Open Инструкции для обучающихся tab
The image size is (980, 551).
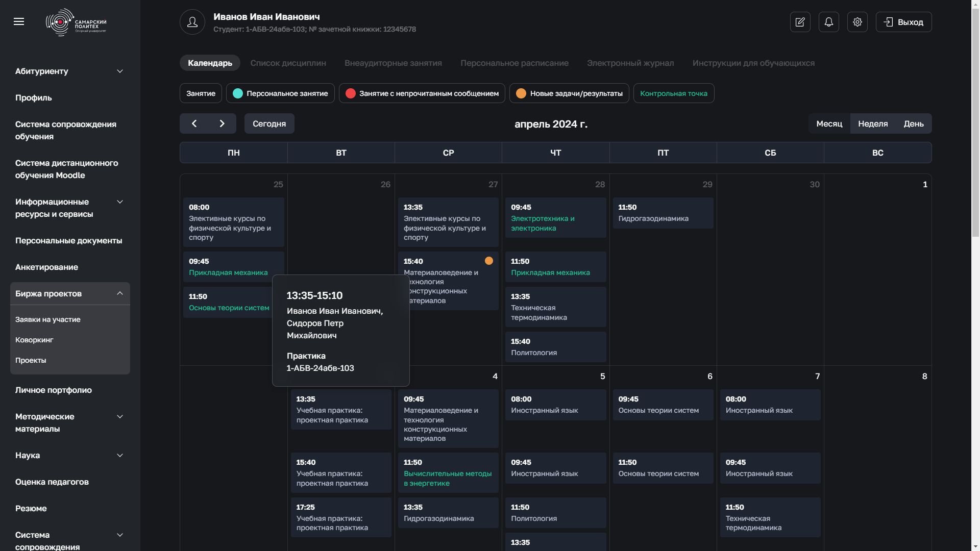point(753,63)
